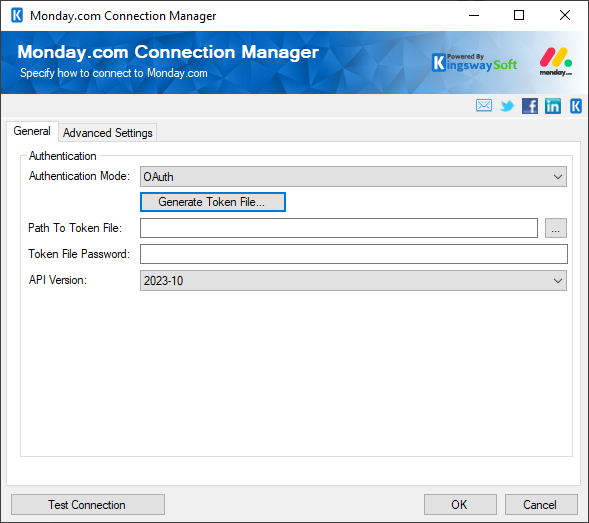The width and height of the screenshot is (589, 523).
Task: Confirm with the OK button
Action: 460,505
